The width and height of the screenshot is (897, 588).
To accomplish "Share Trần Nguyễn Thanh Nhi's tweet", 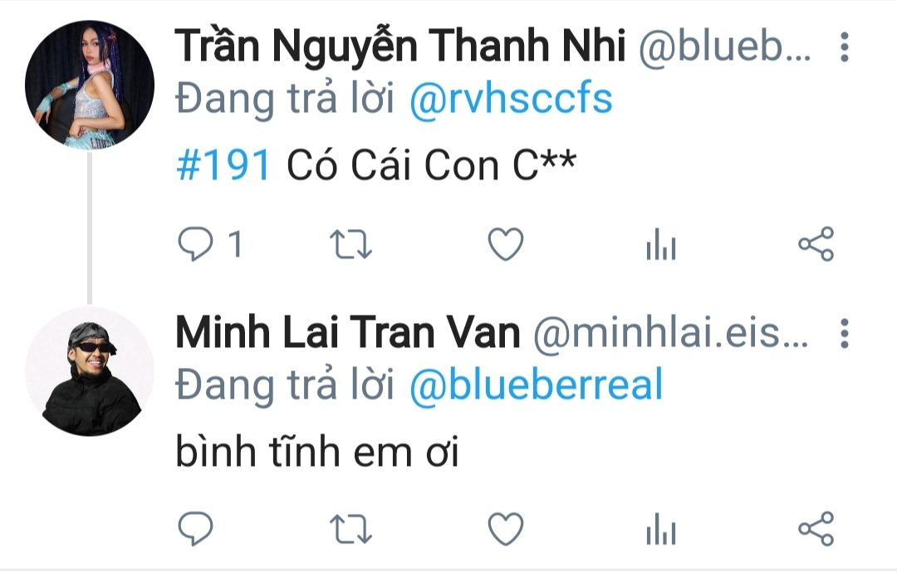I will pos(816,244).
